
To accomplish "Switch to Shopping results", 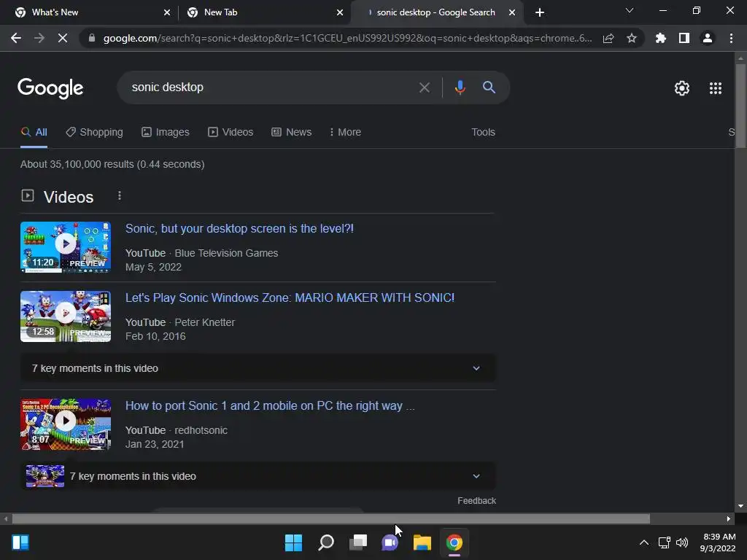I will 94,133.
